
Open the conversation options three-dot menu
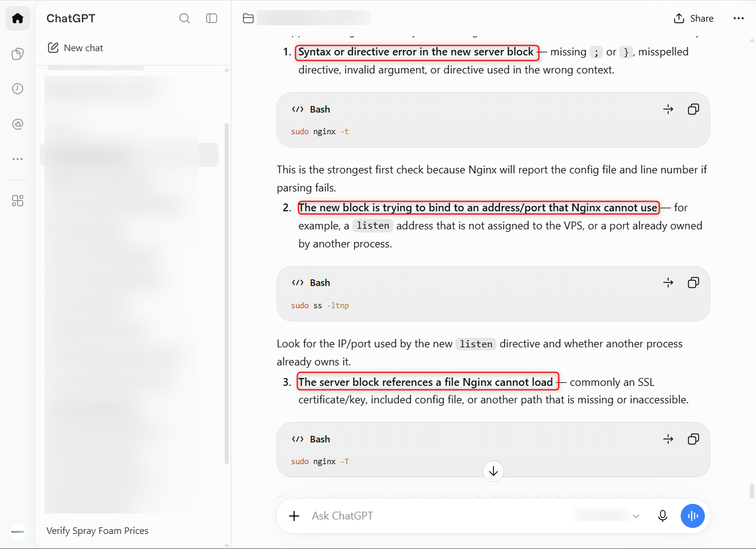click(x=739, y=19)
